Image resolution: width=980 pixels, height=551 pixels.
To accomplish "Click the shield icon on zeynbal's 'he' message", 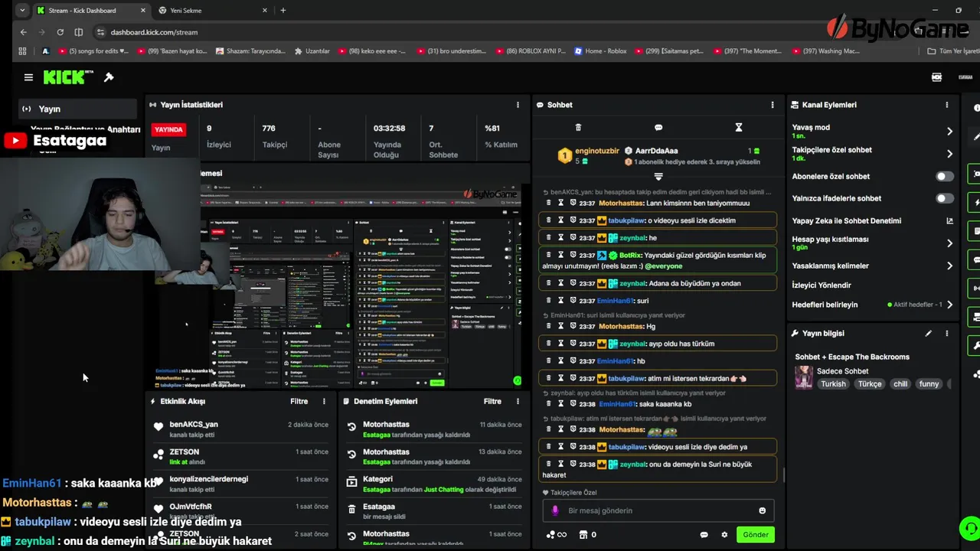I will tap(573, 237).
